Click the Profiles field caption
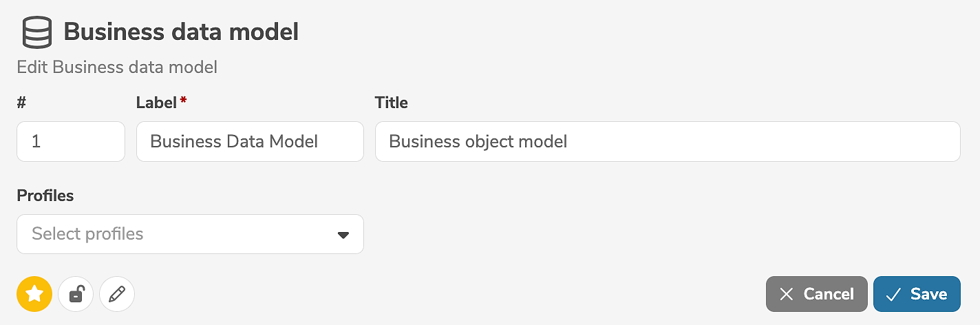Viewport: 980px width, 325px height. coord(45,196)
